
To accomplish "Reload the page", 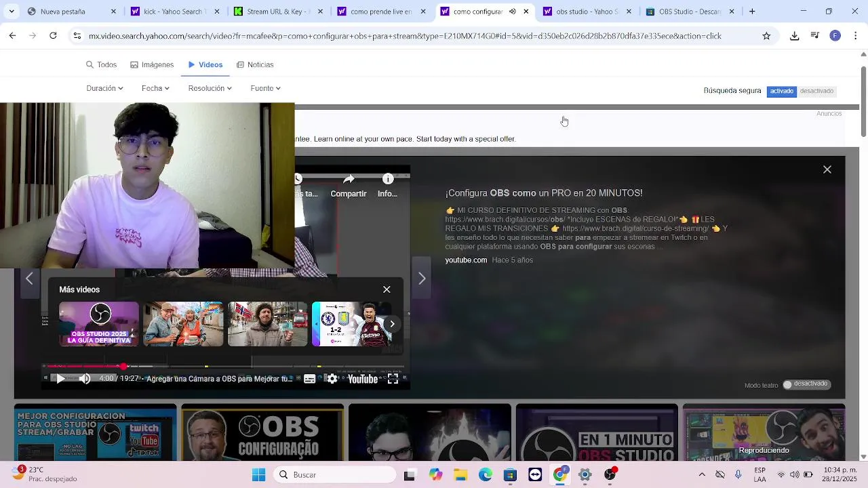I will pos(53,36).
